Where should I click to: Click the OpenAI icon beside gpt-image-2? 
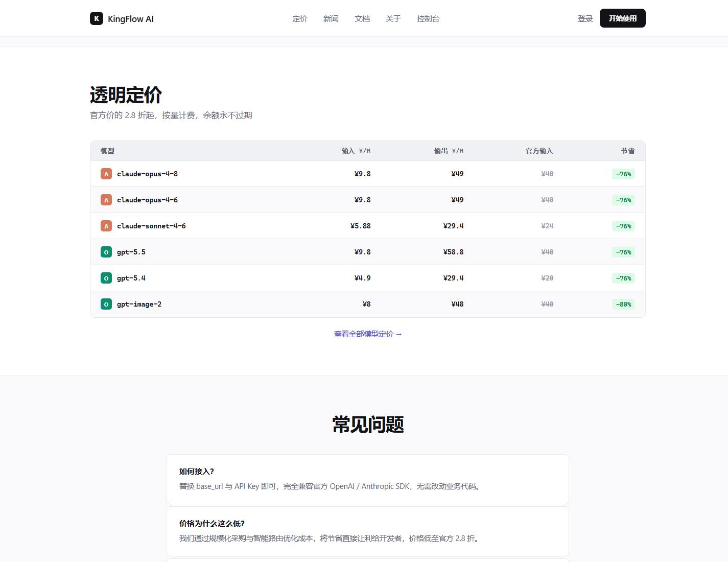pos(106,304)
